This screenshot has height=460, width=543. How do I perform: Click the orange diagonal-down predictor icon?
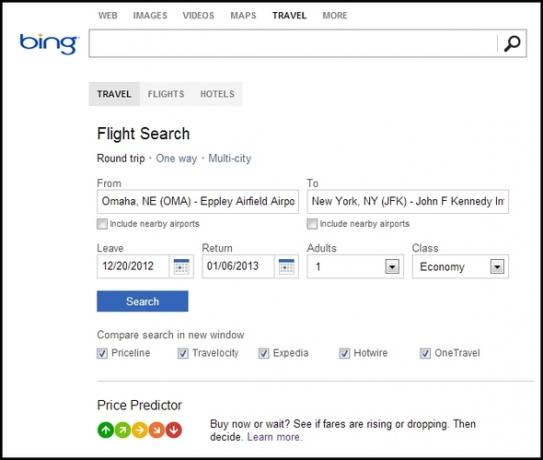pyautogui.click(x=157, y=430)
